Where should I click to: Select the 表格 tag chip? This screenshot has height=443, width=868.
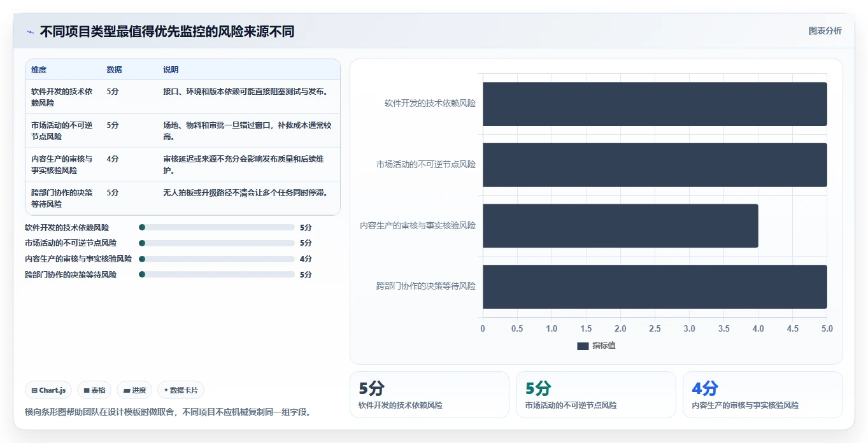tap(94, 390)
